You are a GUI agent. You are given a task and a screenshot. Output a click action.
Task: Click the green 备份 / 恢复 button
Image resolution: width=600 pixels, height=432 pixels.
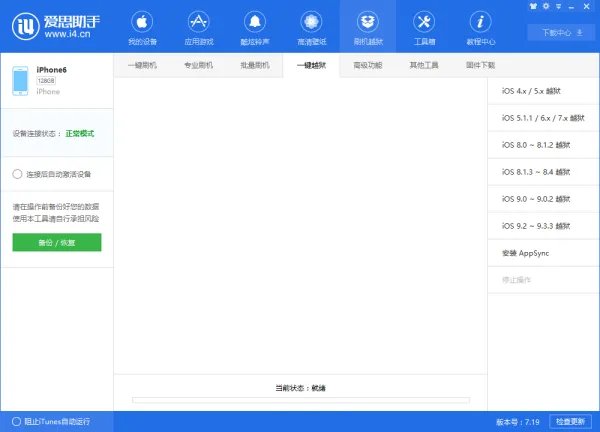(x=57, y=242)
